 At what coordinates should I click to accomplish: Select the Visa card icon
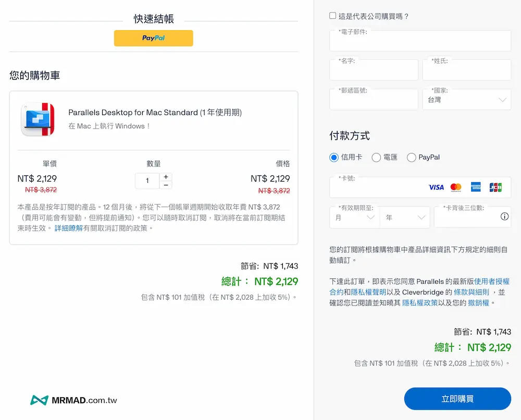(x=437, y=187)
